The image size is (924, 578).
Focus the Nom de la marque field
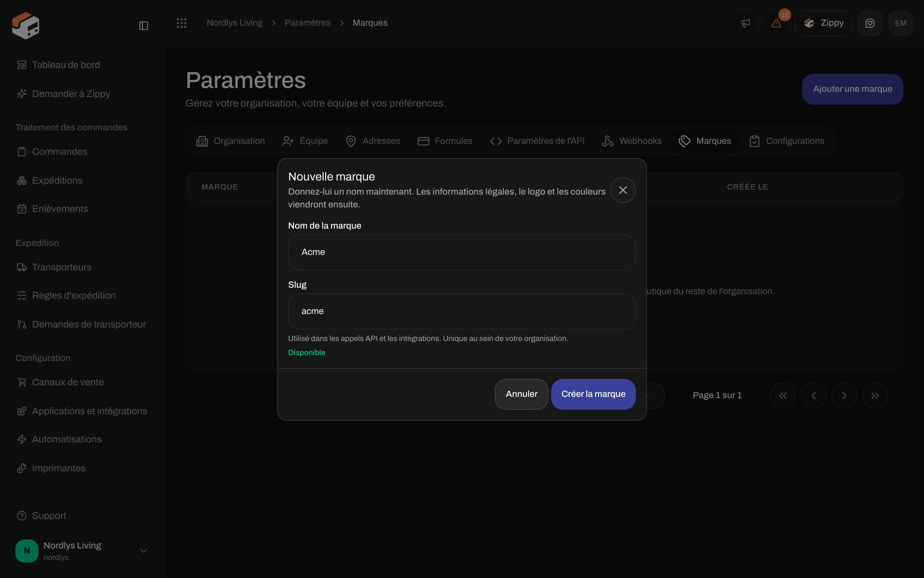(x=462, y=252)
